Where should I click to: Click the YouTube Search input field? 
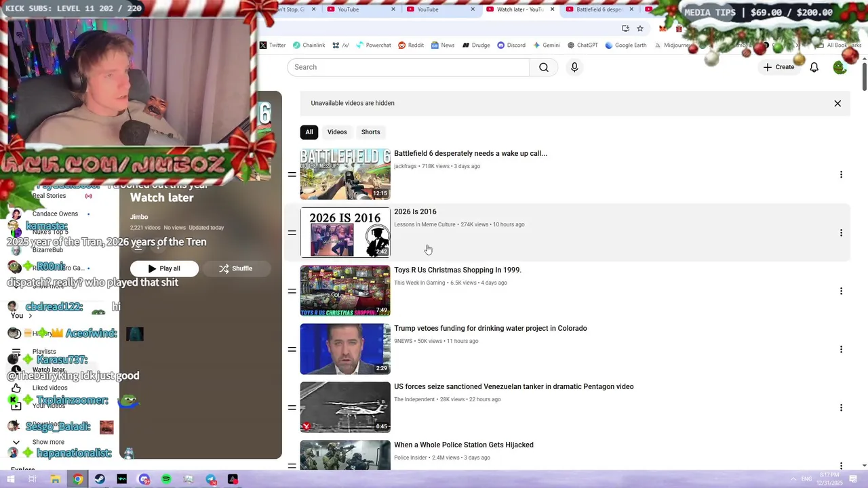[x=408, y=67]
